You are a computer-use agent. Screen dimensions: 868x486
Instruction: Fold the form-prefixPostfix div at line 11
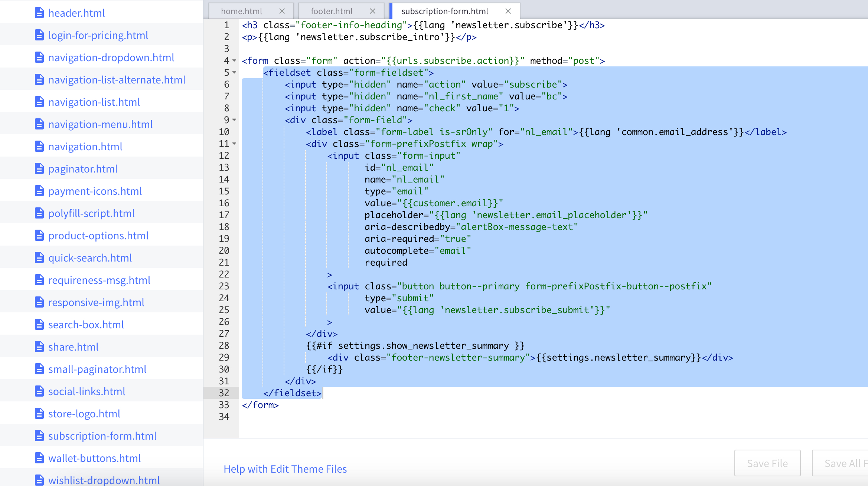pyautogui.click(x=234, y=144)
